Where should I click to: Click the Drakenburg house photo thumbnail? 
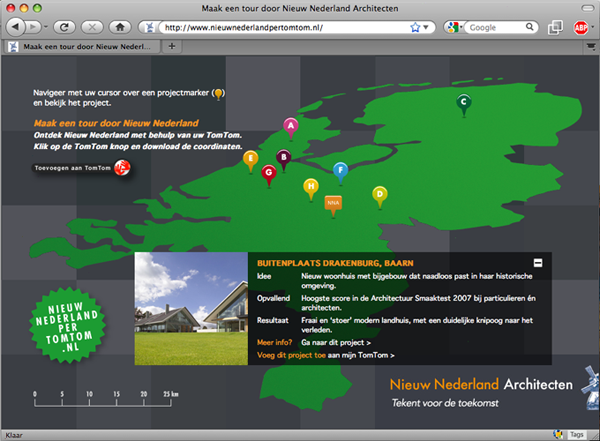[x=191, y=308]
